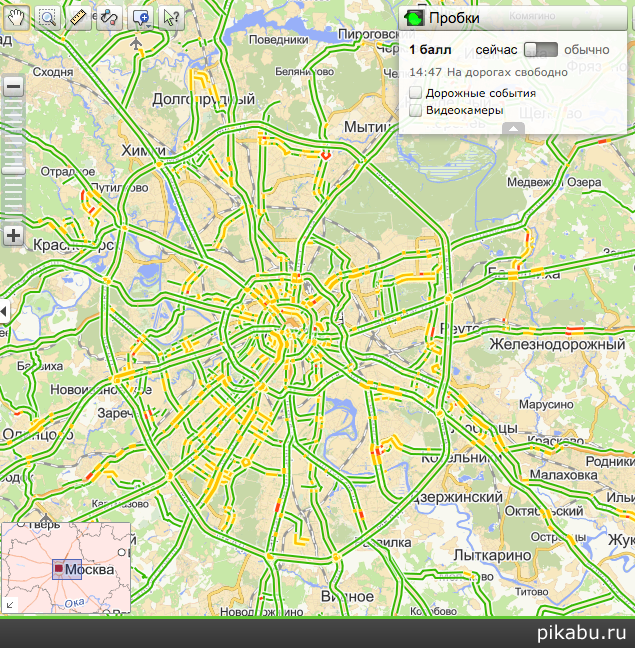
Task: Toggle the сейчас/обычно traffic switch
Action: click(x=540, y=50)
